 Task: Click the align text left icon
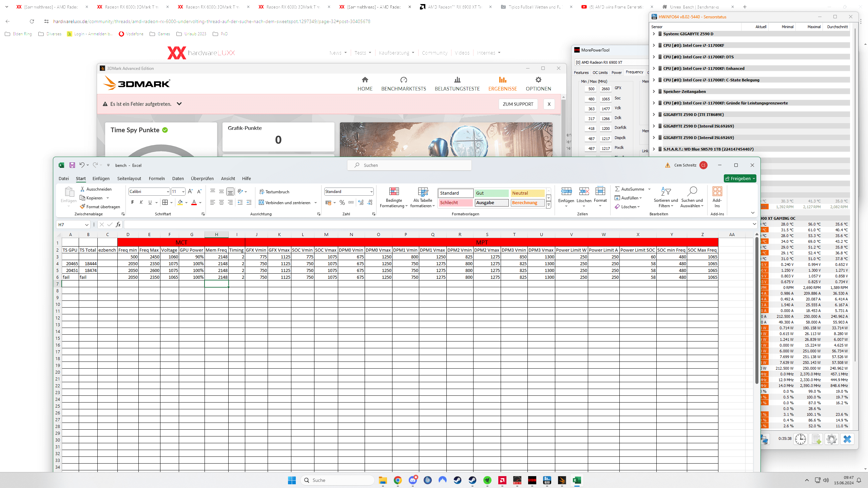pos(213,202)
